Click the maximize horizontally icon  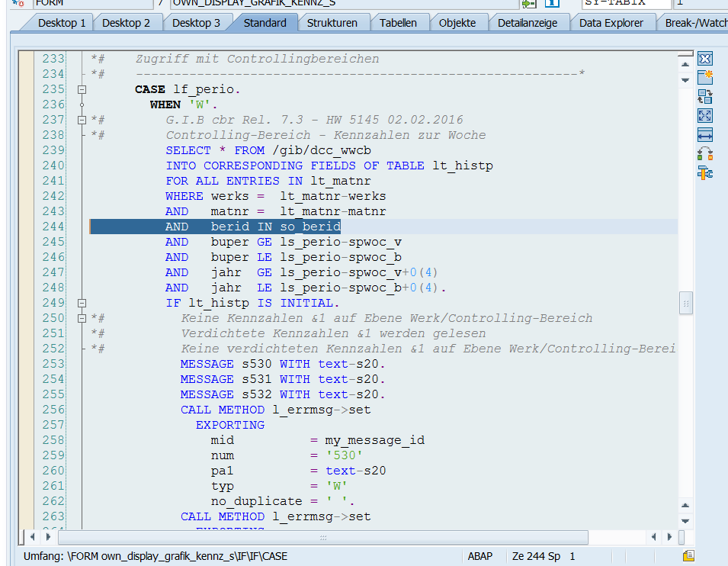coord(705,135)
